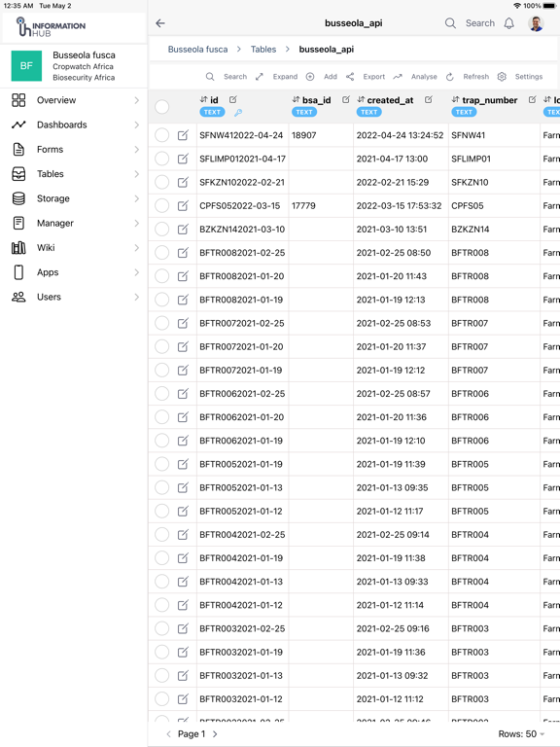Select row BZKZN142021-03-10
The width and height of the screenshot is (560, 747).
click(x=162, y=230)
